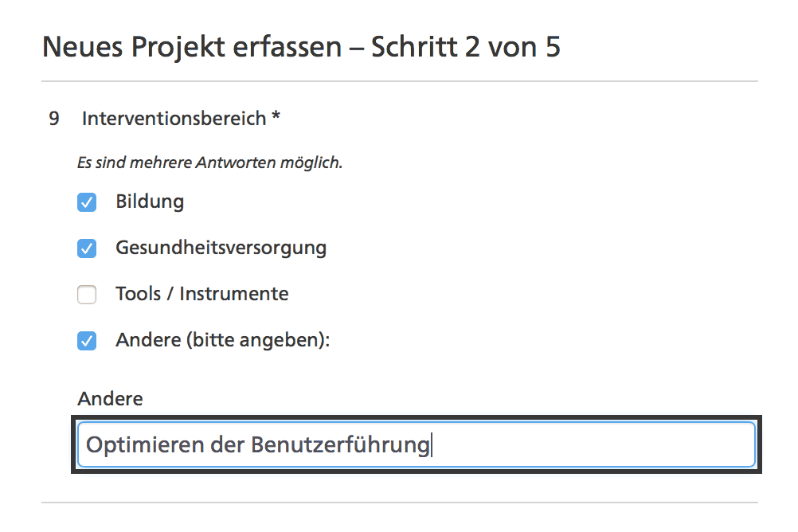798x532 pixels.
Task: Click the word Benutzerführung in the input
Action: tap(340, 444)
